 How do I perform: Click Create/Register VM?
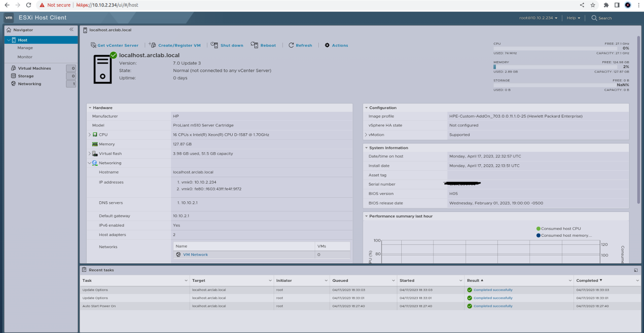(x=175, y=45)
